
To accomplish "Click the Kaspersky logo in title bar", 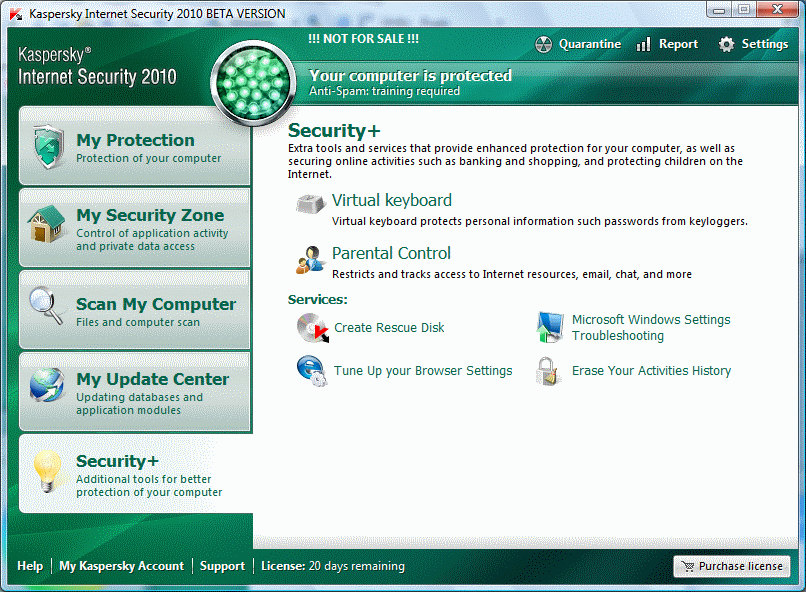I will [16, 14].
